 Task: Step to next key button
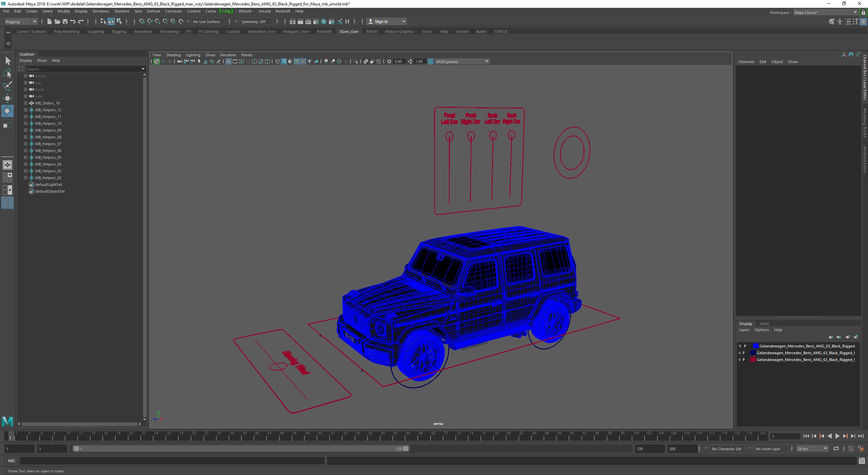tap(845, 436)
